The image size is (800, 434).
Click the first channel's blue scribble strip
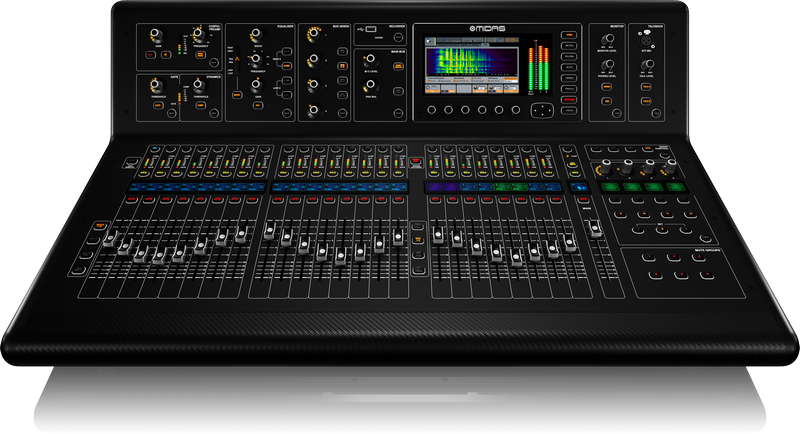pos(135,186)
